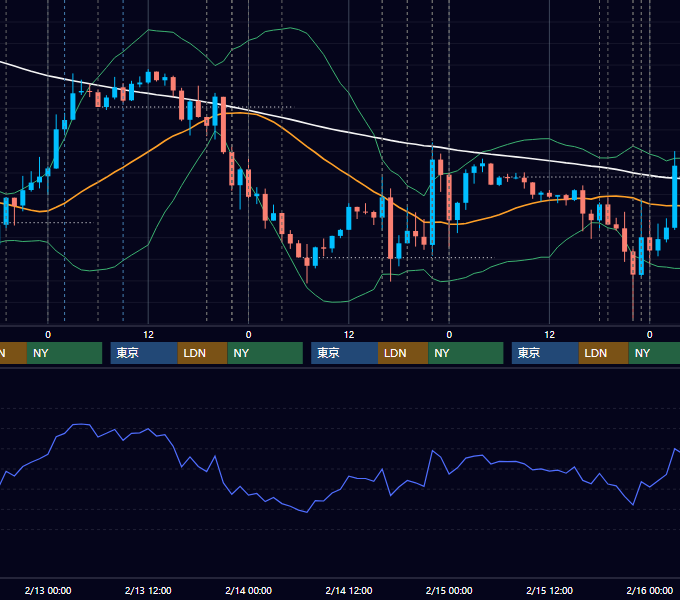Select the 東京 session block on 2/13
This screenshot has width=680, height=600.
coord(144,353)
